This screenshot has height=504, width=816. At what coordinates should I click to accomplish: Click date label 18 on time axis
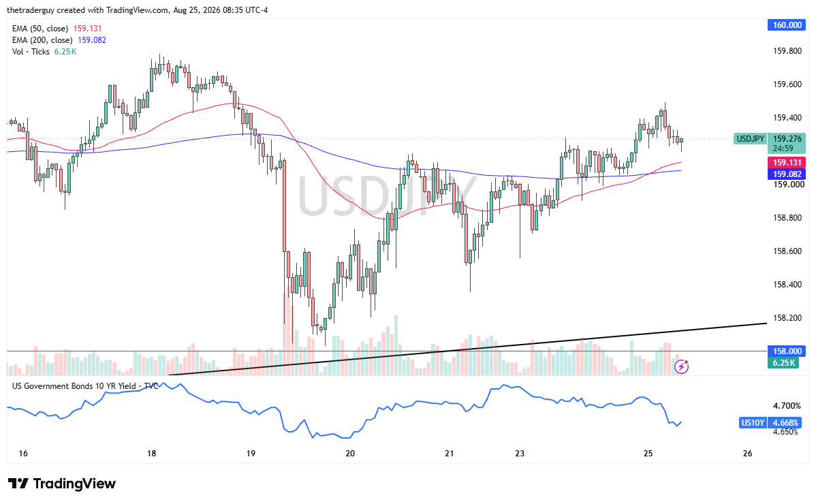[151, 454]
